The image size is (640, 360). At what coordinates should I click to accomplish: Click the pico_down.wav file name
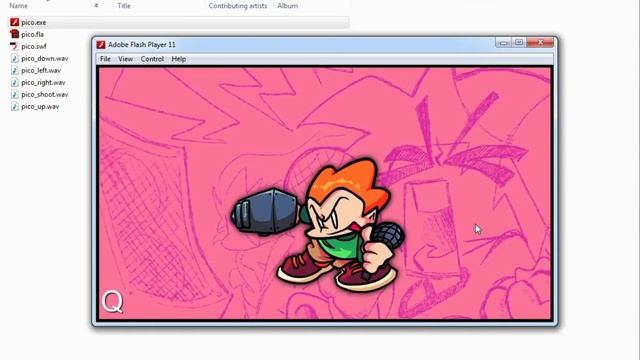(x=44, y=58)
